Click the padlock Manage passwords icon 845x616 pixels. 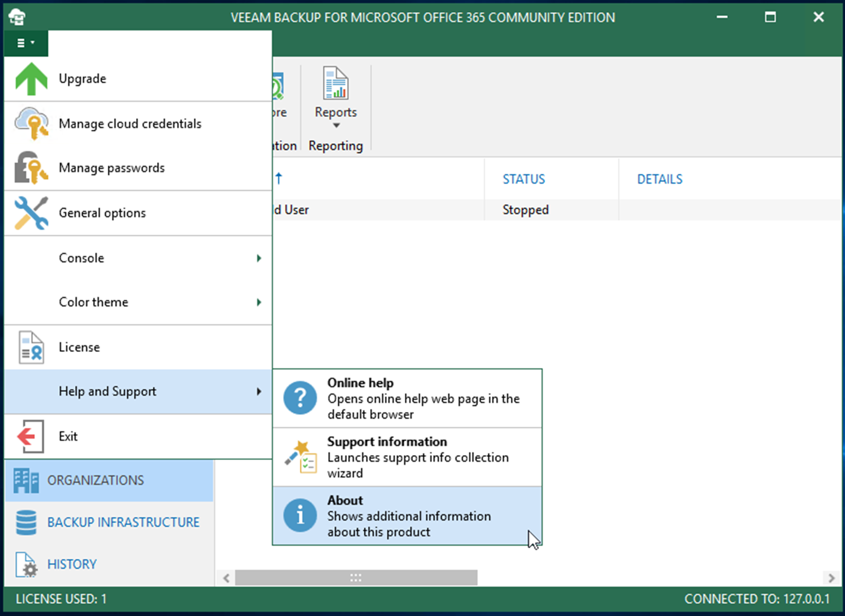pos(32,168)
